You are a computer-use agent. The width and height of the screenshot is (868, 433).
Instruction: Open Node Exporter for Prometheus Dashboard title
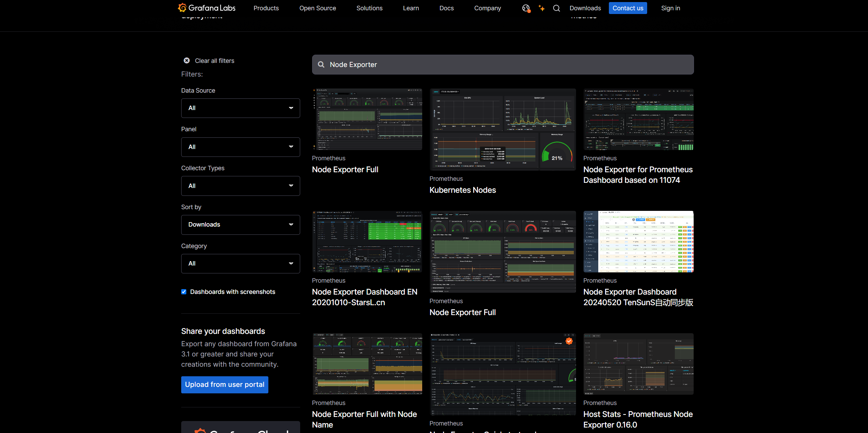(638, 175)
